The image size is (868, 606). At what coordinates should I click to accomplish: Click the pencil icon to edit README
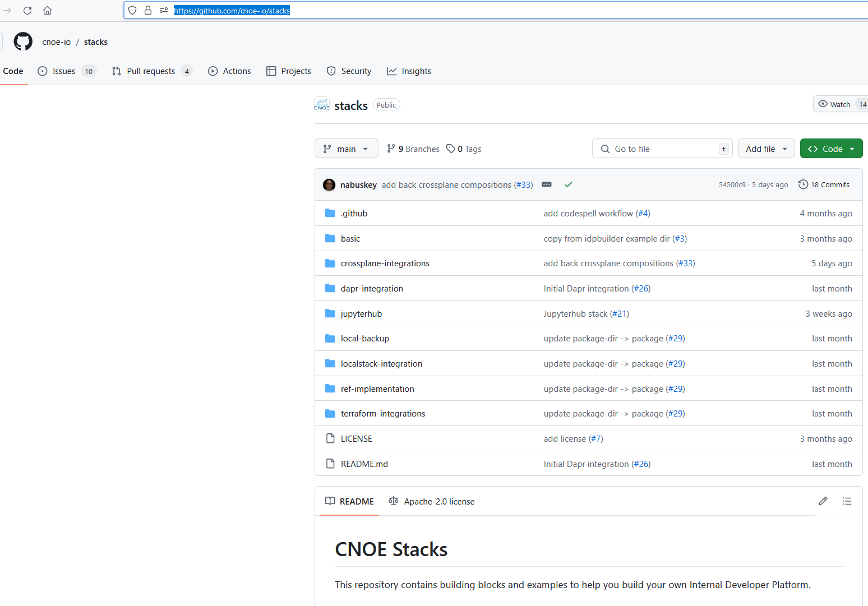823,501
